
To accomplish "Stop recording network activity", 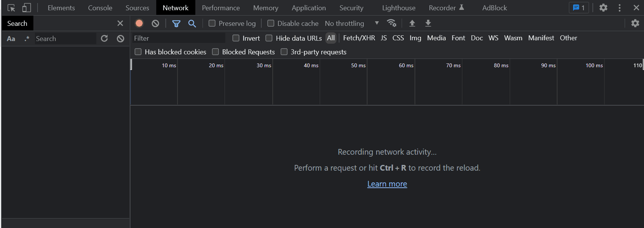I will [139, 23].
